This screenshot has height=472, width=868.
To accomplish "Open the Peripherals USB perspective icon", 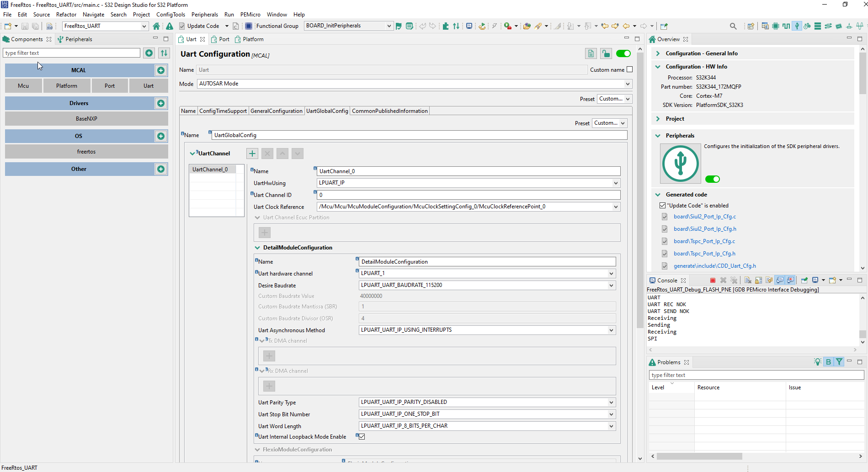I will 797,26.
